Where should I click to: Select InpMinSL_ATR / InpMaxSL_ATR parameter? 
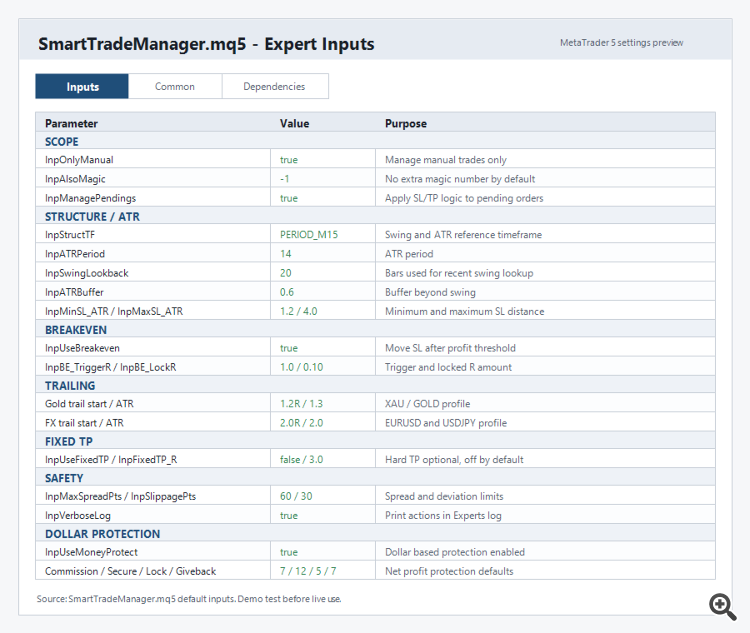click(x=114, y=311)
